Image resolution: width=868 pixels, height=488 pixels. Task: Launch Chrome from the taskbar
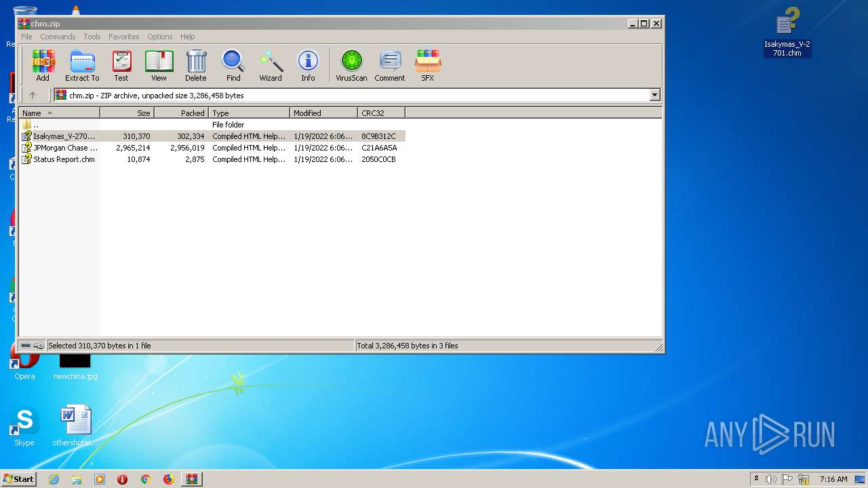pyautogui.click(x=145, y=479)
